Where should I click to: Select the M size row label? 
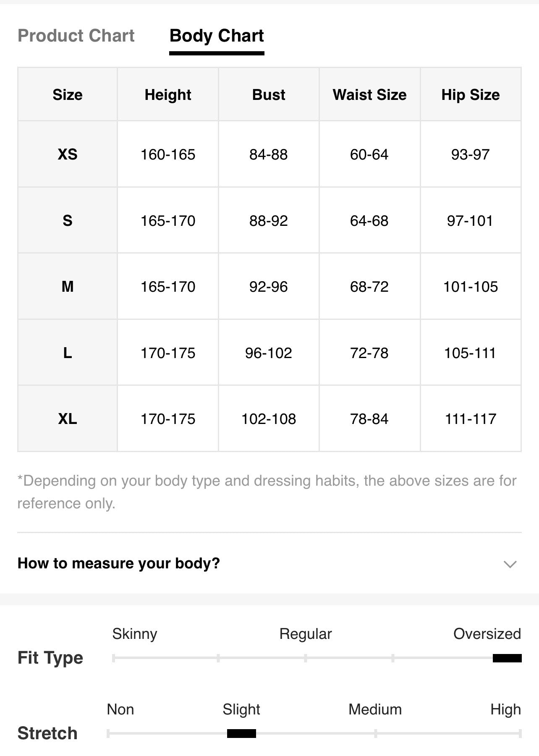click(68, 287)
